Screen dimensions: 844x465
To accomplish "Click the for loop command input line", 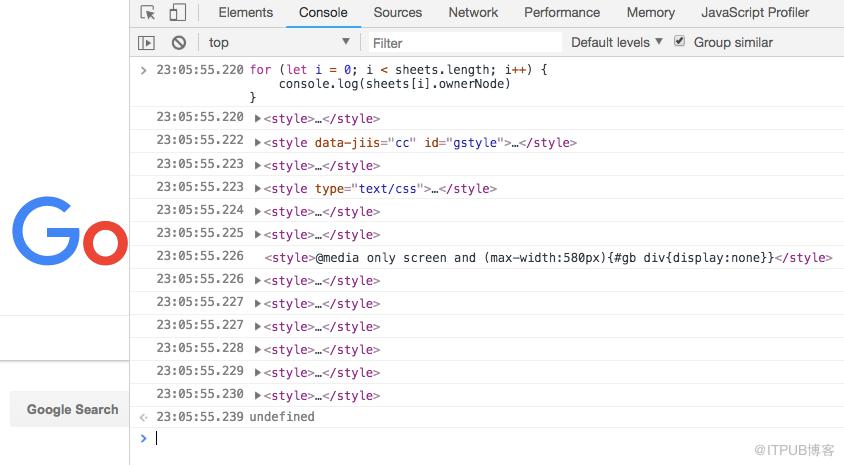I will [x=398, y=69].
